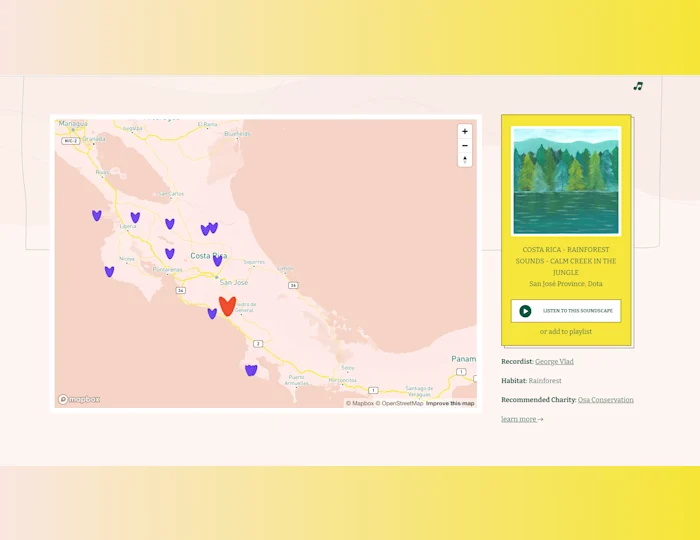This screenshot has width=700, height=540.
Task: Click the Managua label on the map
Action: [73, 123]
